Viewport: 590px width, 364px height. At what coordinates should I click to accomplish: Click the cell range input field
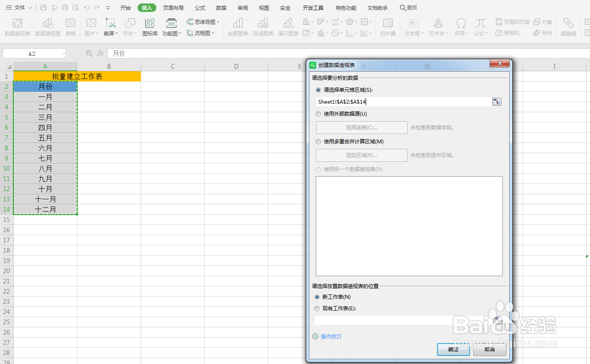[x=404, y=102]
